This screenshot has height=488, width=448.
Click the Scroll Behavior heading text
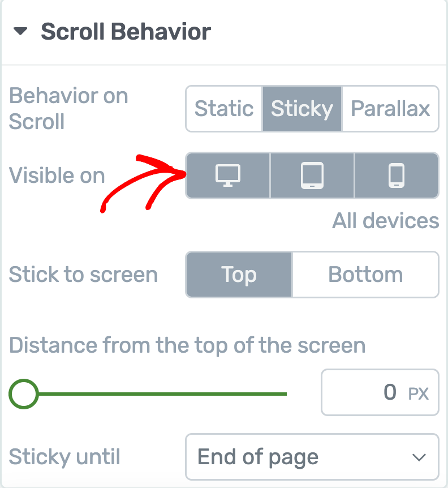tap(126, 32)
